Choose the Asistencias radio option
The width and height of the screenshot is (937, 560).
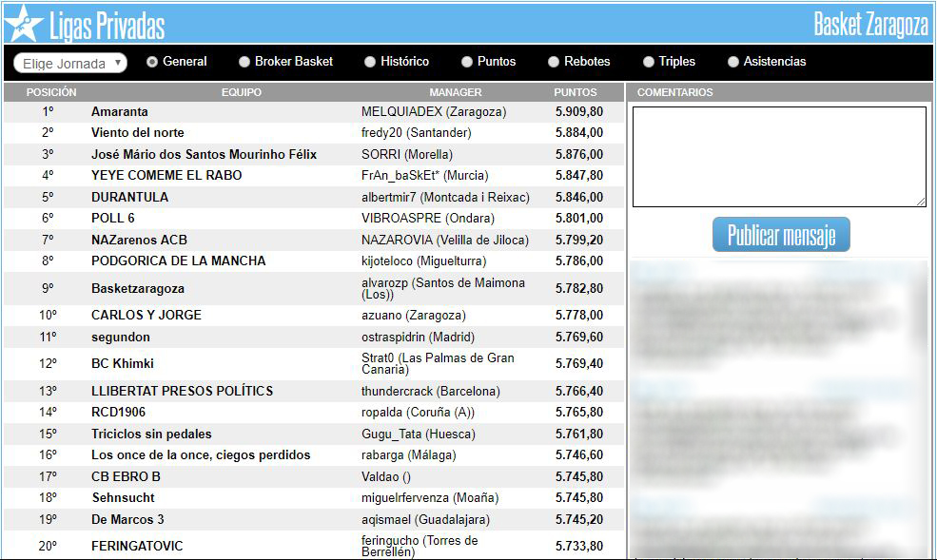pos(733,62)
